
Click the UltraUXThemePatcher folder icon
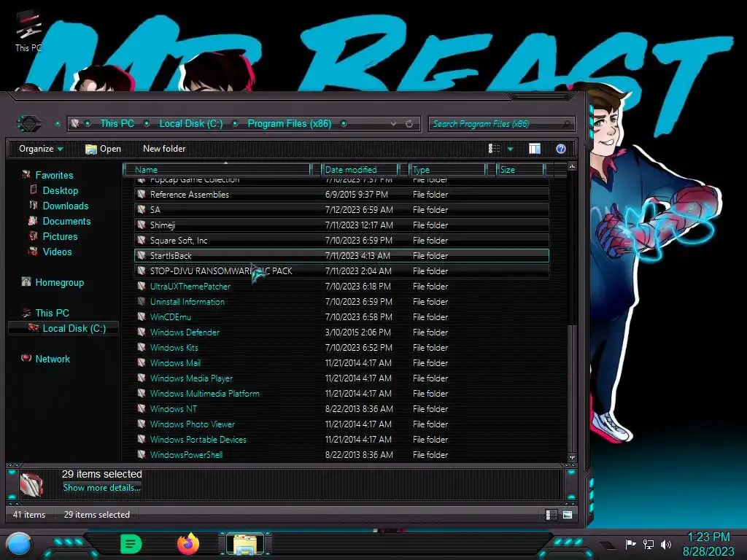pyautogui.click(x=141, y=286)
